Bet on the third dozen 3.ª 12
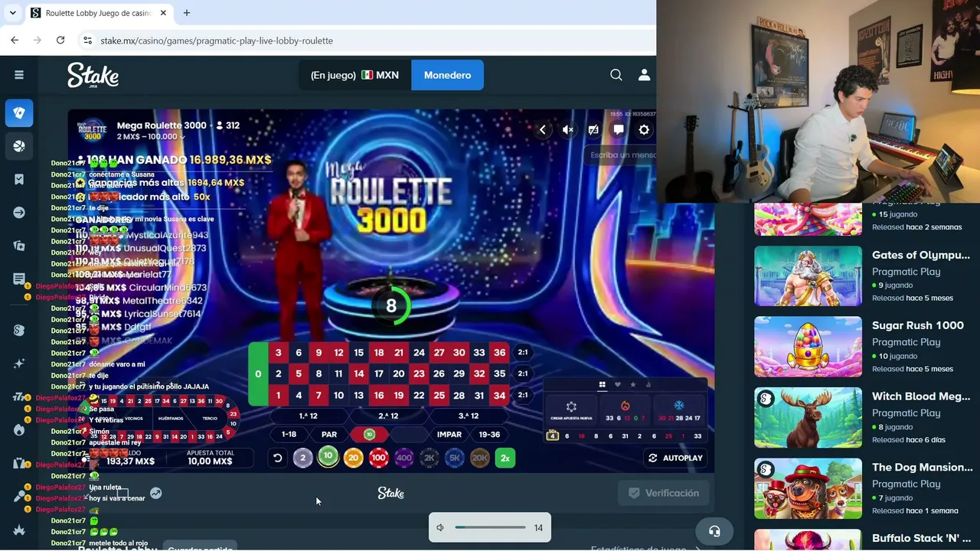Viewport: 980px width, 551px height. click(469, 416)
